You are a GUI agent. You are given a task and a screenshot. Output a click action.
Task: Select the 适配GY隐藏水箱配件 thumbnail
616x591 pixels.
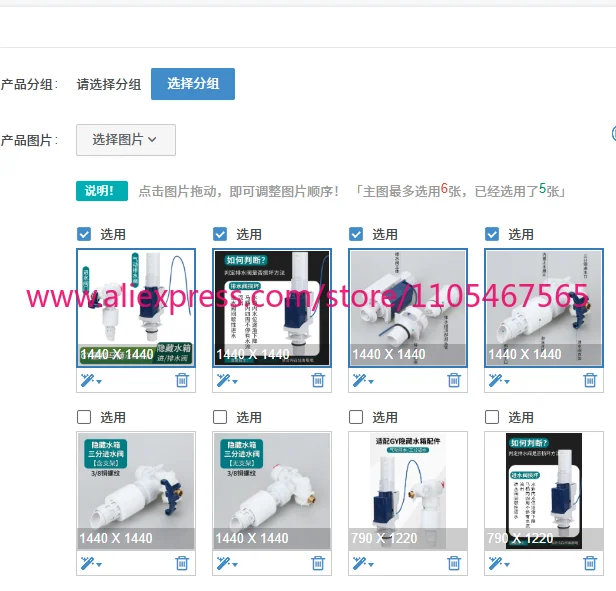408,491
